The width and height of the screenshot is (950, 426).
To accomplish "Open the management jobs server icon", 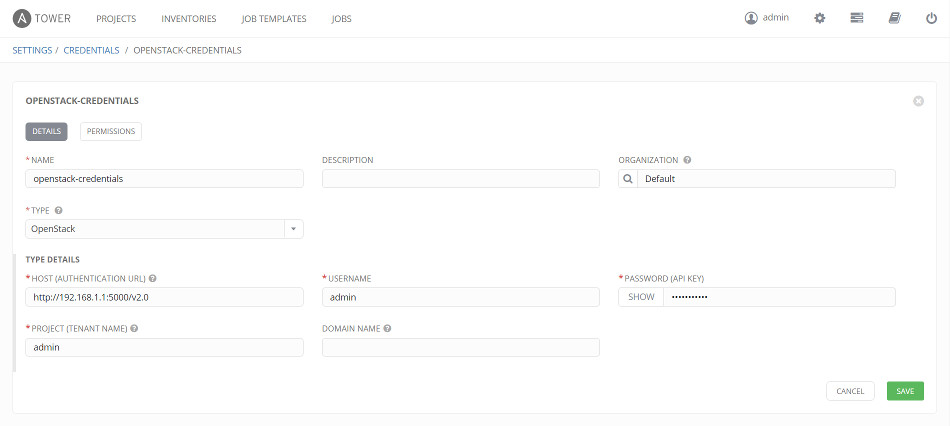I will [857, 18].
